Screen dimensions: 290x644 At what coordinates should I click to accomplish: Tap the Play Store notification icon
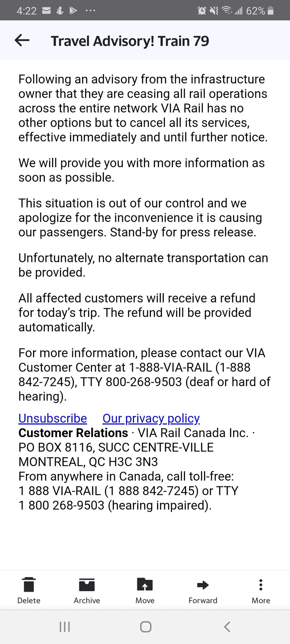[x=73, y=11]
